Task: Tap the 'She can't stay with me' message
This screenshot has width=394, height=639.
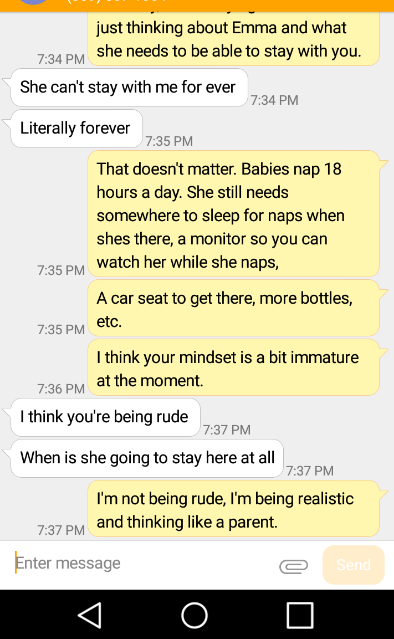Action: 129,87
